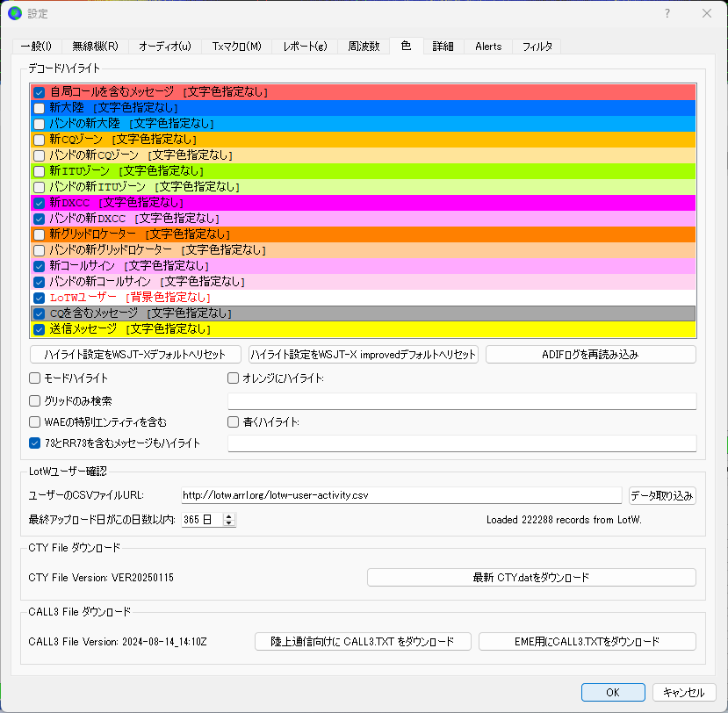Select the blue 新大陸 color row
The width and height of the screenshot is (728, 713).
(x=363, y=108)
